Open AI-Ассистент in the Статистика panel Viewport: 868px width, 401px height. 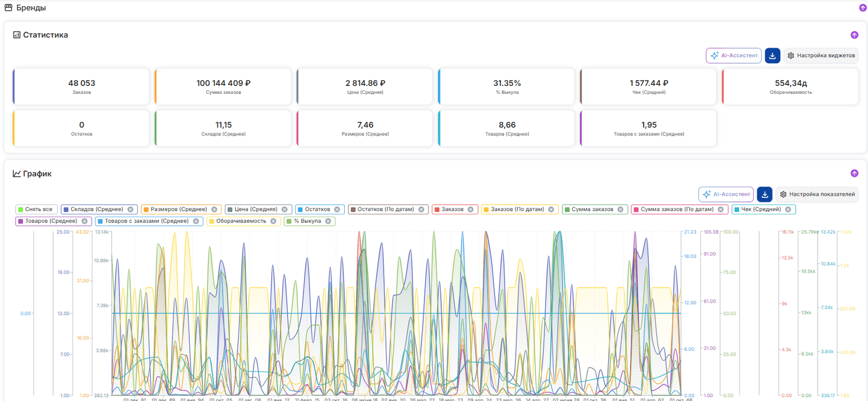tap(734, 55)
